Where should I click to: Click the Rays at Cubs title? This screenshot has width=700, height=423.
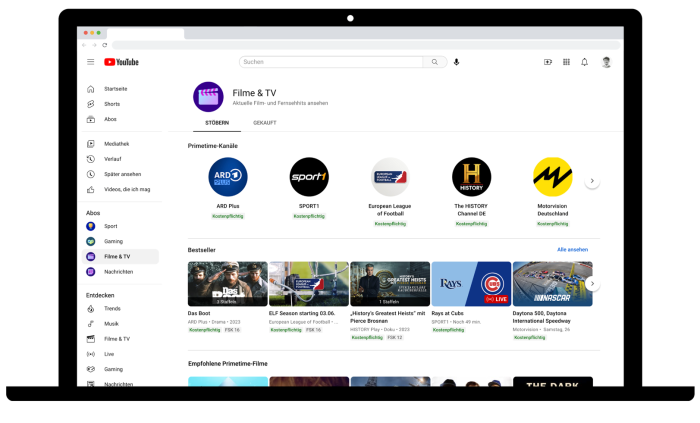pos(447,314)
